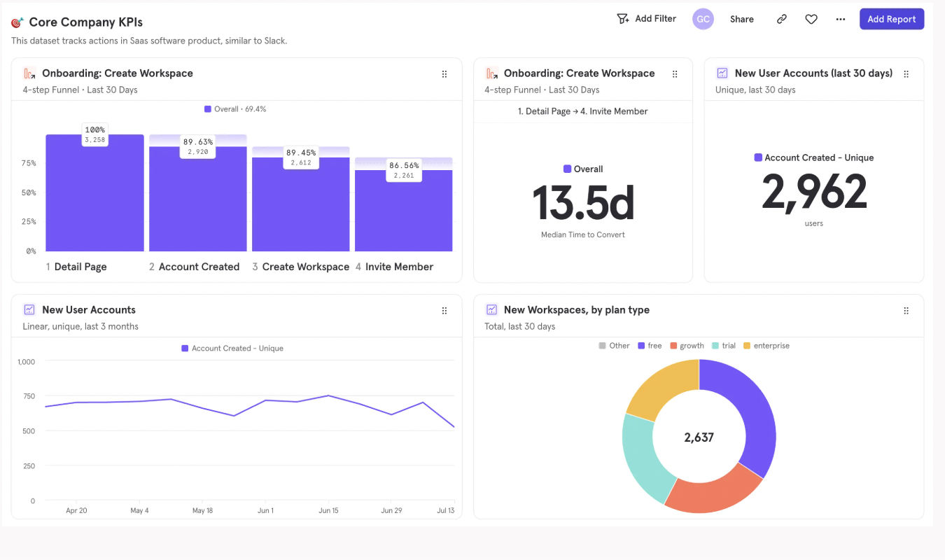Open the account menu via the GC avatar

(x=703, y=19)
